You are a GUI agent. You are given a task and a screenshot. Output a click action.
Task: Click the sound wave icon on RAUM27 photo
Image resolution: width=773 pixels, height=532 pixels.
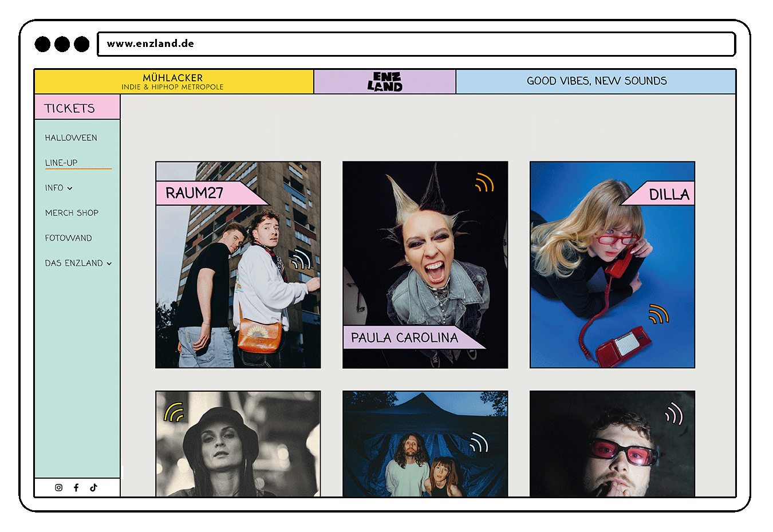[301, 259]
